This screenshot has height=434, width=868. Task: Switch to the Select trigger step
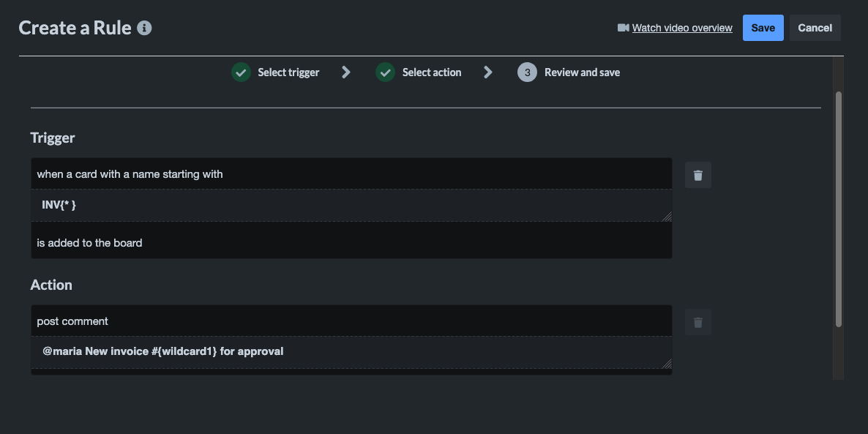(x=288, y=72)
